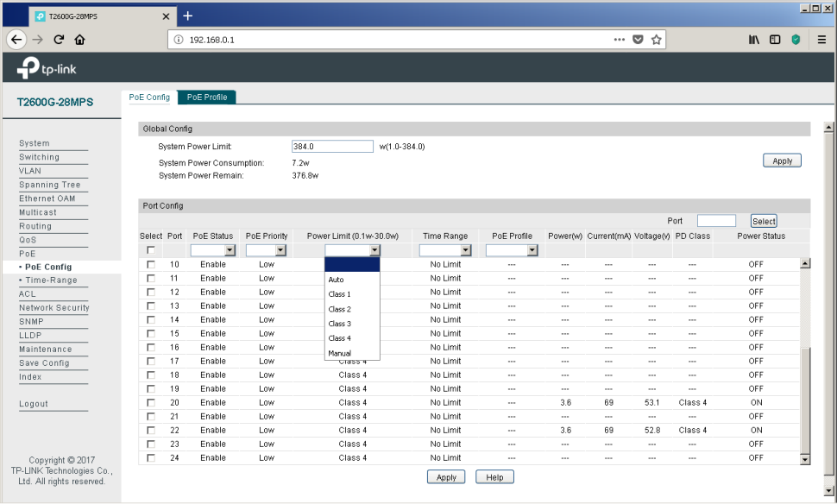Tick the checkbox for port 22
Image resolution: width=837 pixels, height=504 pixels.
point(151,431)
